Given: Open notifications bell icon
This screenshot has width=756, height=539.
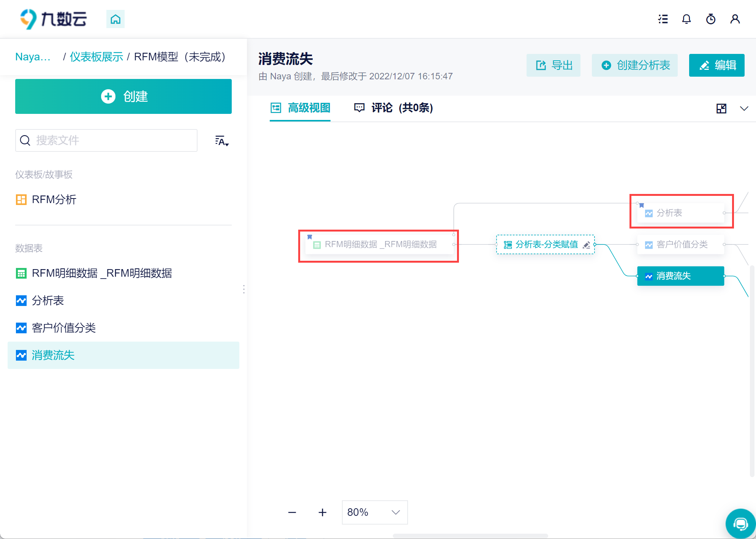Looking at the screenshot, I should click(686, 19).
